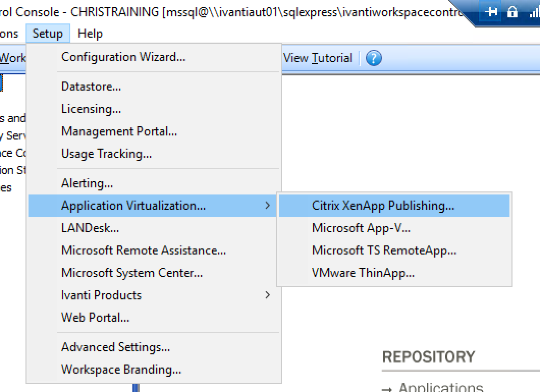This screenshot has height=392, width=540.
Task: Click the blue help question mark icon
Action: tap(373, 58)
